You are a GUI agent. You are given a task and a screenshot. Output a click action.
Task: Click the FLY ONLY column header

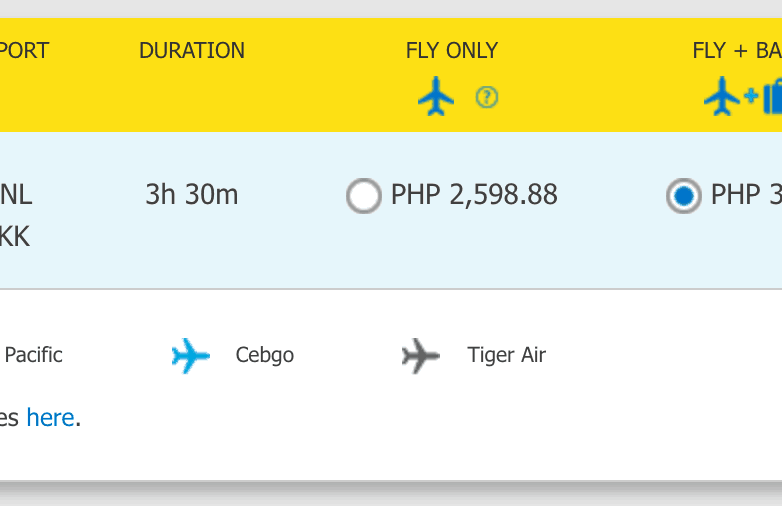tap(452, 50)
